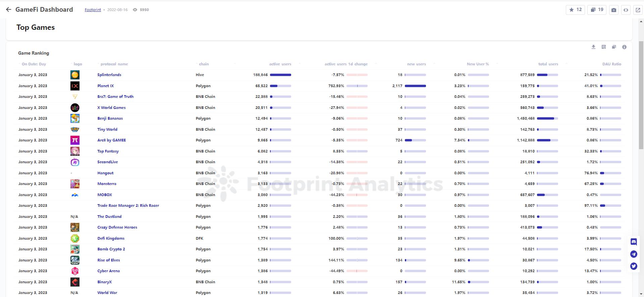The image size is (644, 297).
Task: Star this dashboard as a favorite
Action: click(575, 10)
